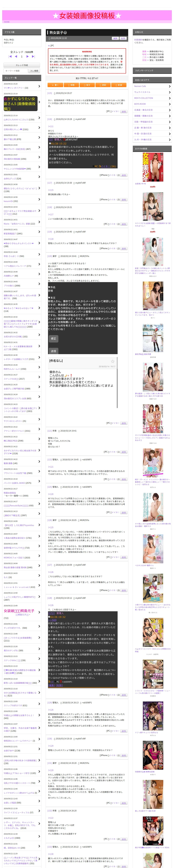Expand chevron beside 中国・四国の交流
Viewport: 174px width, 868px height.
170,134
